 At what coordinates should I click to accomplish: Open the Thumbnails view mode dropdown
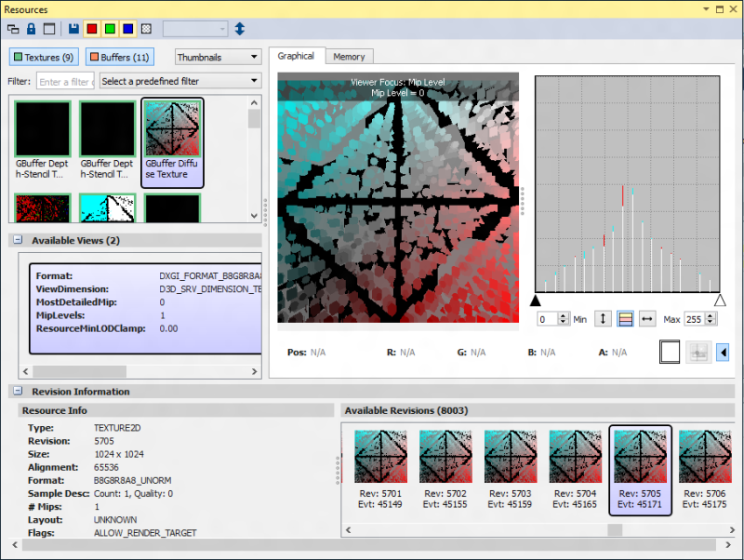click(218, 57)
